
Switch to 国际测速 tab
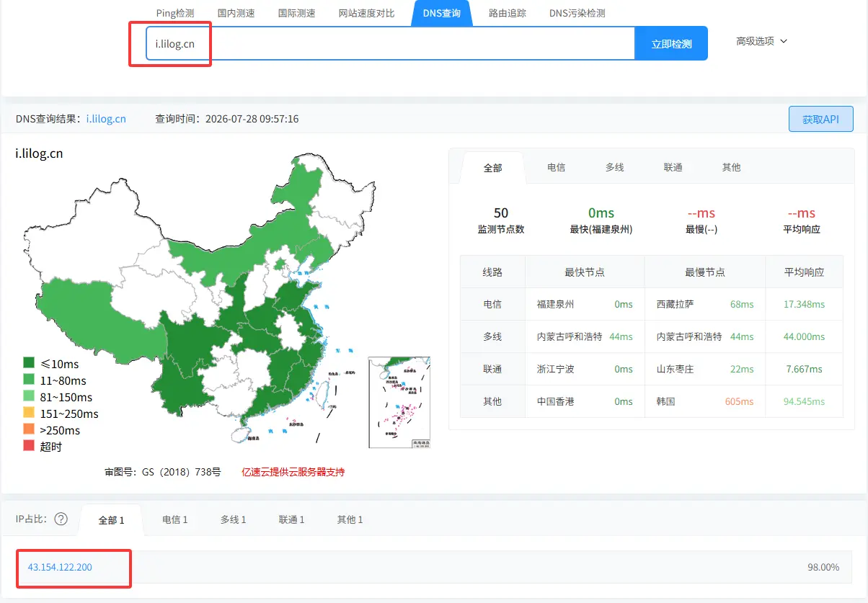296,13
